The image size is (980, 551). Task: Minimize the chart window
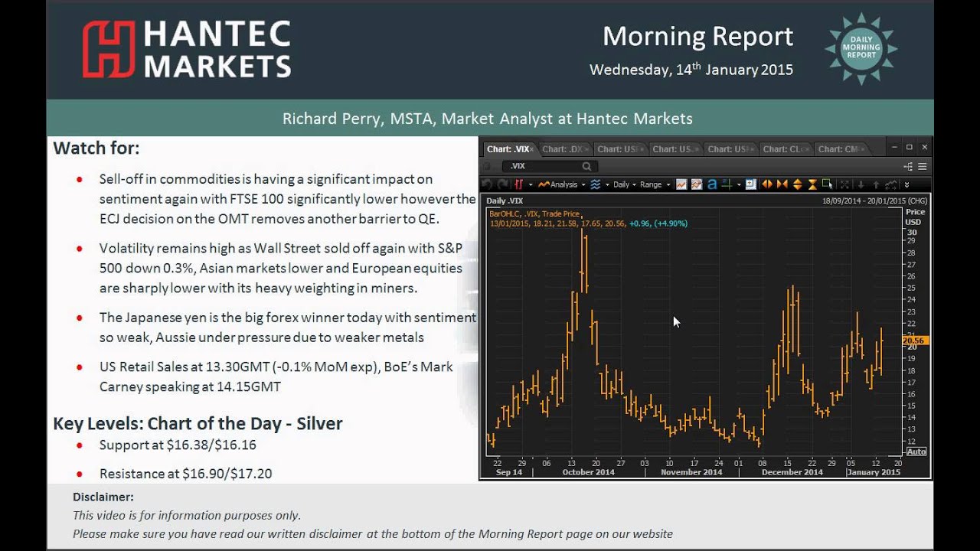pyautogui.click(x=894, y=147)
